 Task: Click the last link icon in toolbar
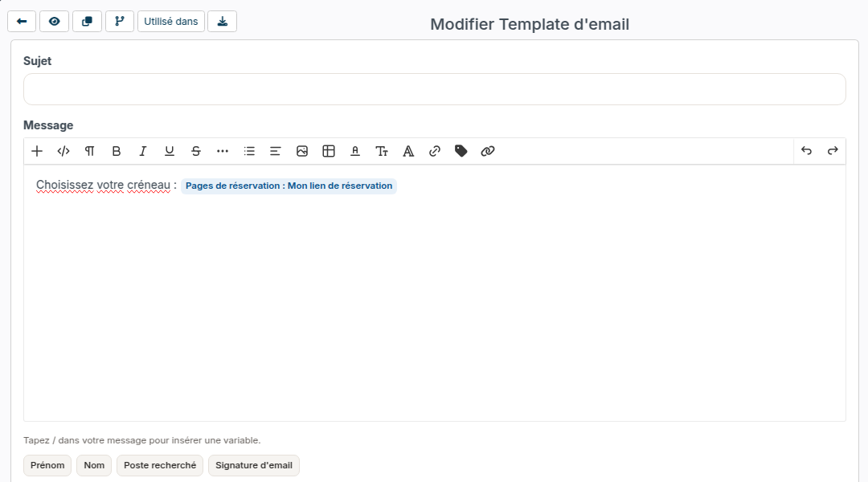point(488,151)
